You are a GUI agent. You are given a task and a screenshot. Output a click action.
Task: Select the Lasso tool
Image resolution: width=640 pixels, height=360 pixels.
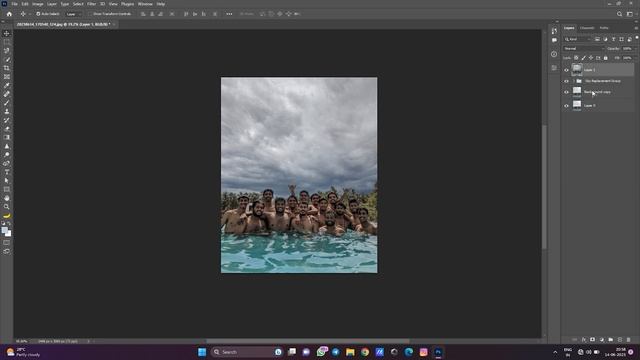pos(7,51)
